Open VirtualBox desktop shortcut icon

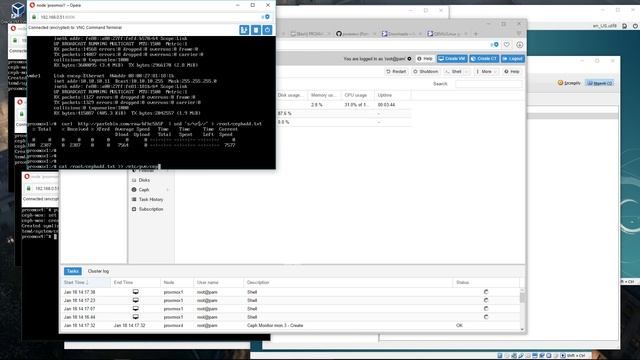pos(18,11)
